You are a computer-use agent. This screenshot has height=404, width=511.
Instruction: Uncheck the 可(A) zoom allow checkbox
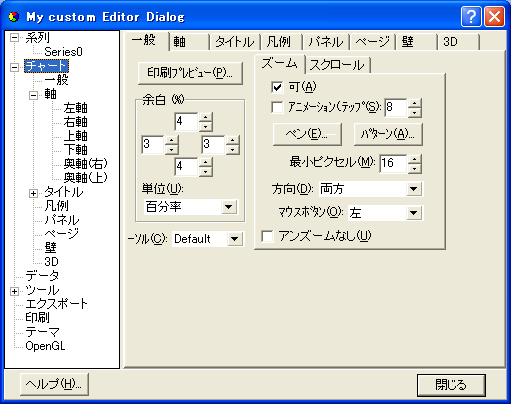click(x=277, y=87)
